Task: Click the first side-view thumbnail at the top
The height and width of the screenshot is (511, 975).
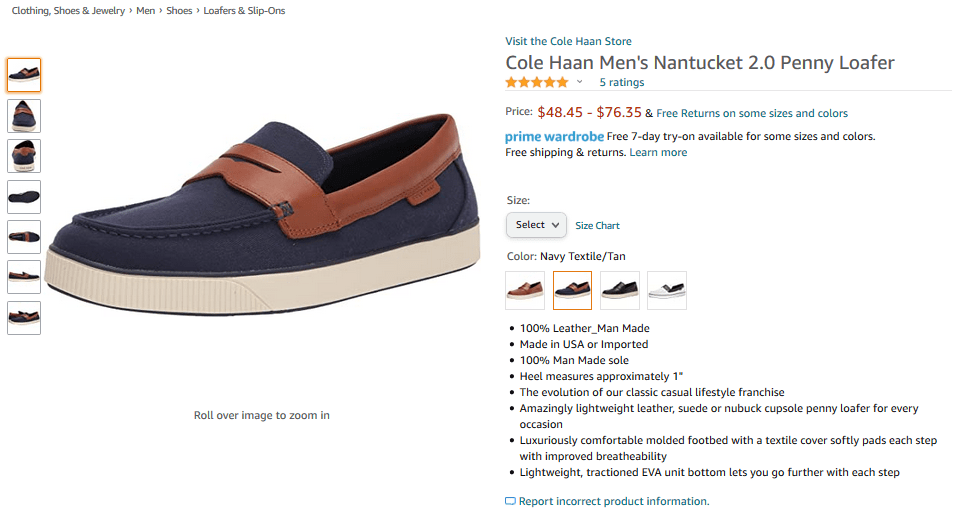Action: tap(24, 75)
